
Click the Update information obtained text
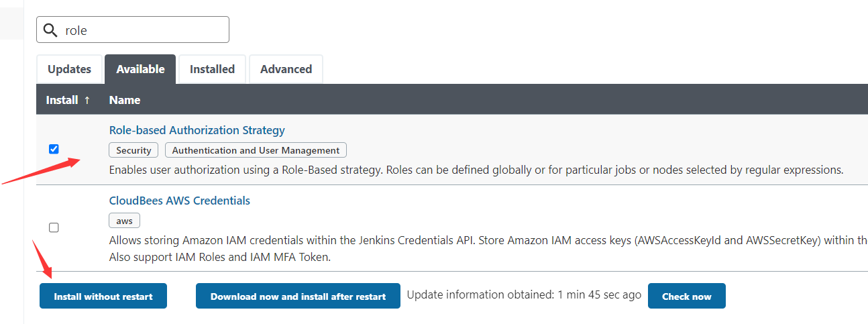point(524,294)
